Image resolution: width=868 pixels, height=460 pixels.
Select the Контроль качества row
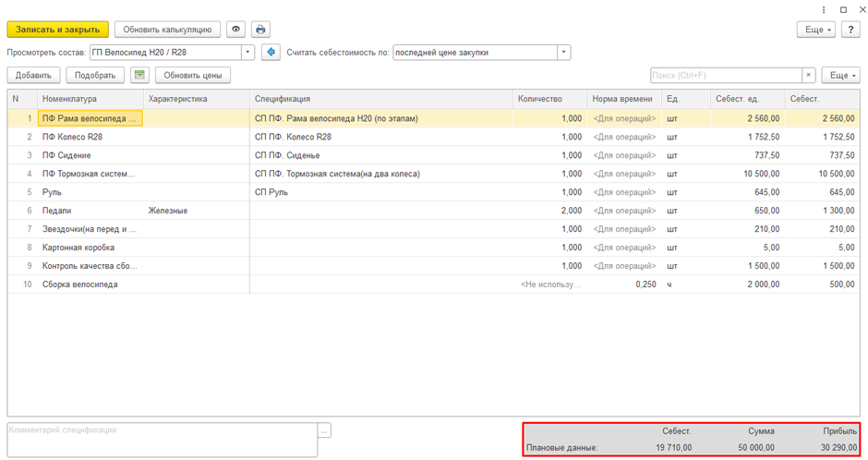coord(433,266)
